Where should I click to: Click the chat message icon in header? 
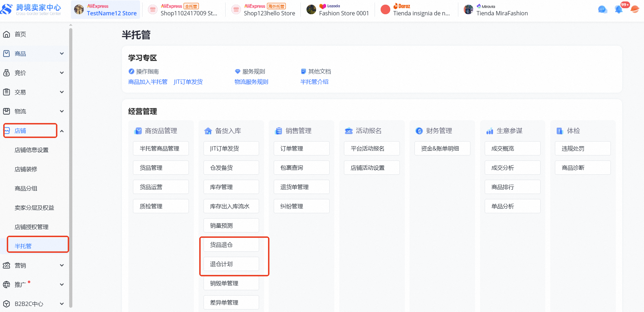[602, 10]
